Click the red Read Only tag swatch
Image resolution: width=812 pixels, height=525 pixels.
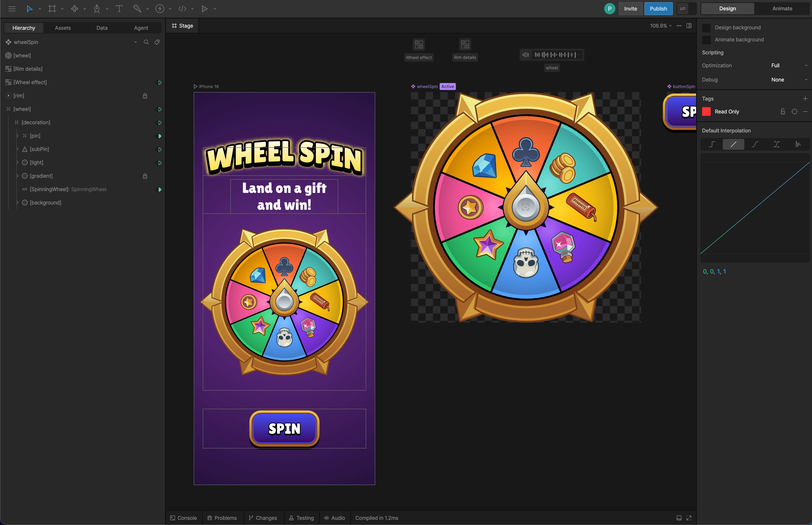tap(706, 112)
